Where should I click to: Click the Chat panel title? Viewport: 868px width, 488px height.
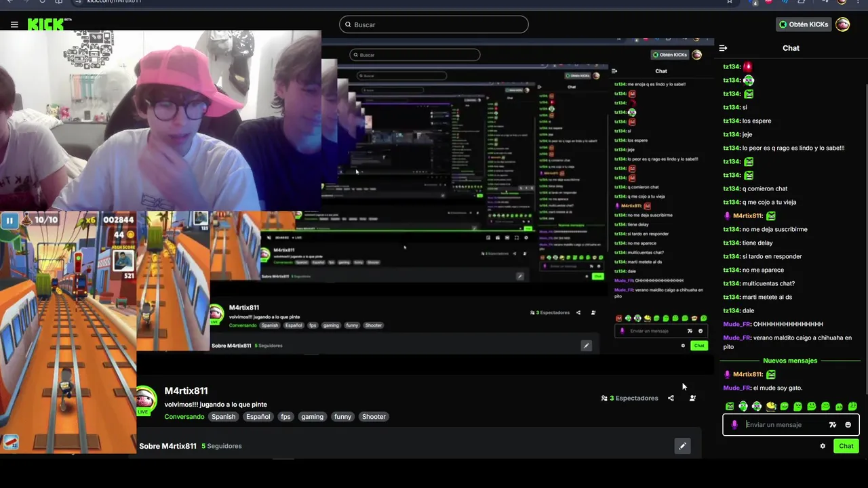click(x=791, y=48)
